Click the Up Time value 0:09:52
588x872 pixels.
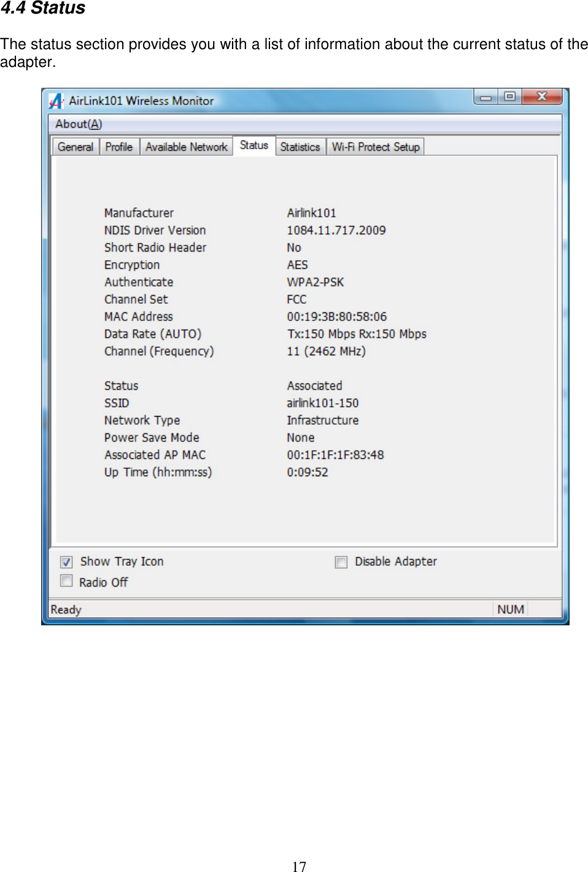[x=308, y=472]
